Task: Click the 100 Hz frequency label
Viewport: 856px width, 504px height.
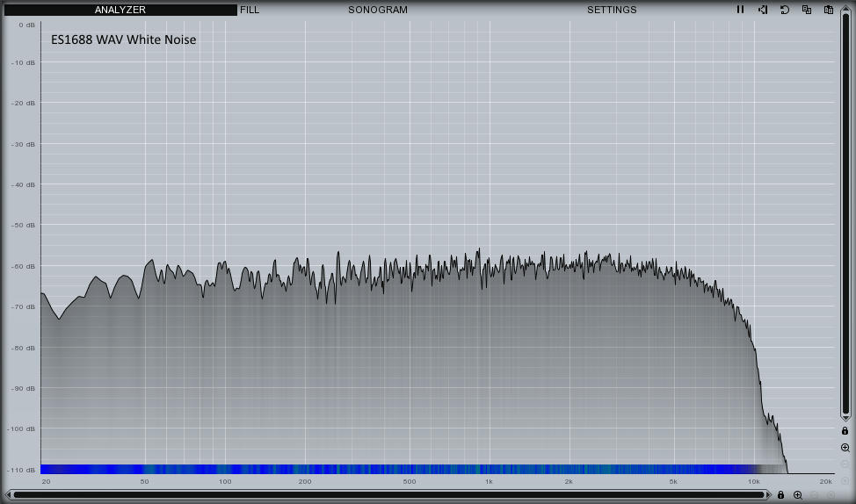Action: [x=225, y=482]
